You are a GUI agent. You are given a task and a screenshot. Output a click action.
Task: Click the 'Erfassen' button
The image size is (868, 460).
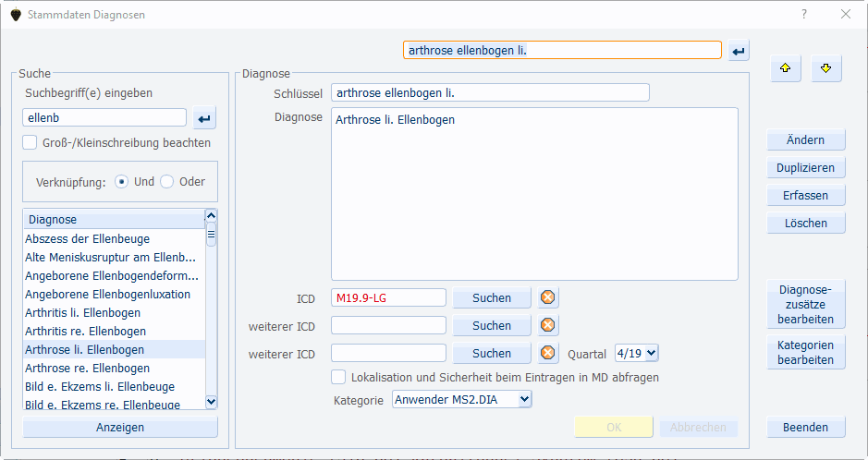click(x=805, y=195)
